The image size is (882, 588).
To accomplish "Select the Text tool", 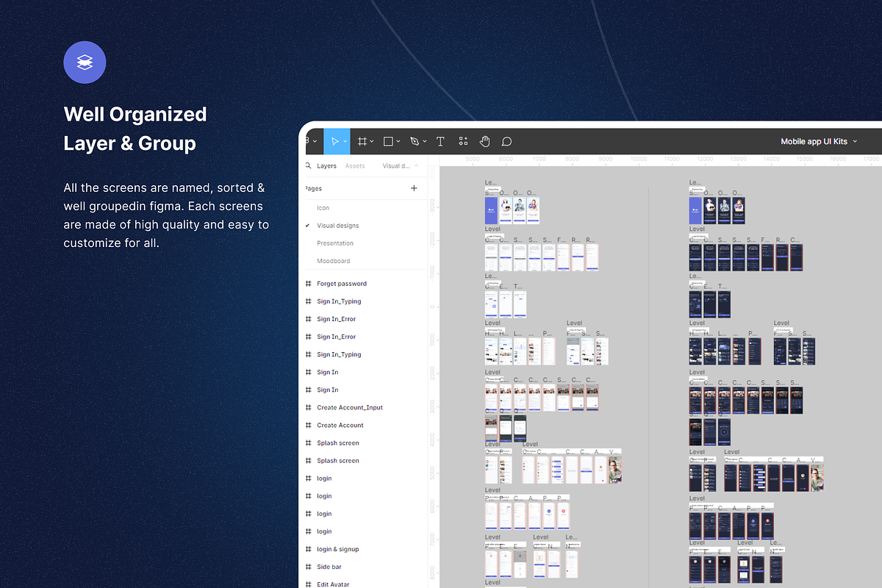I will pos(440,141).
